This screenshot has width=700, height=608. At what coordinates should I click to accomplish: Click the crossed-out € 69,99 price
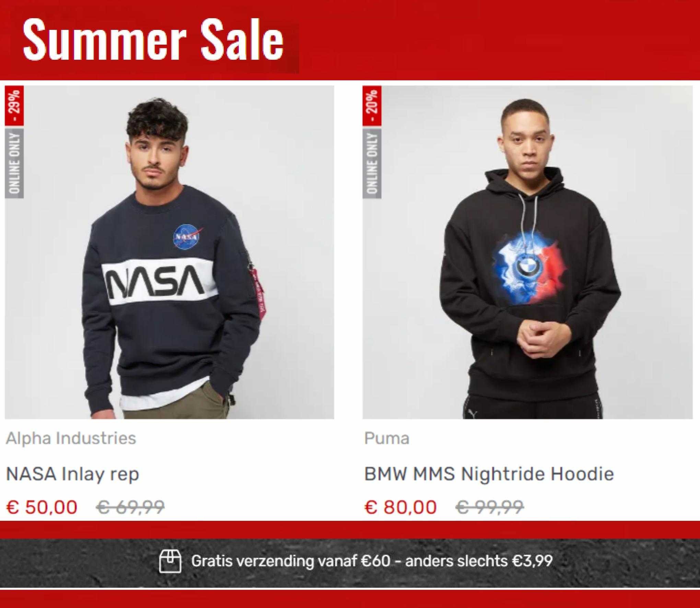pos(130,507)
